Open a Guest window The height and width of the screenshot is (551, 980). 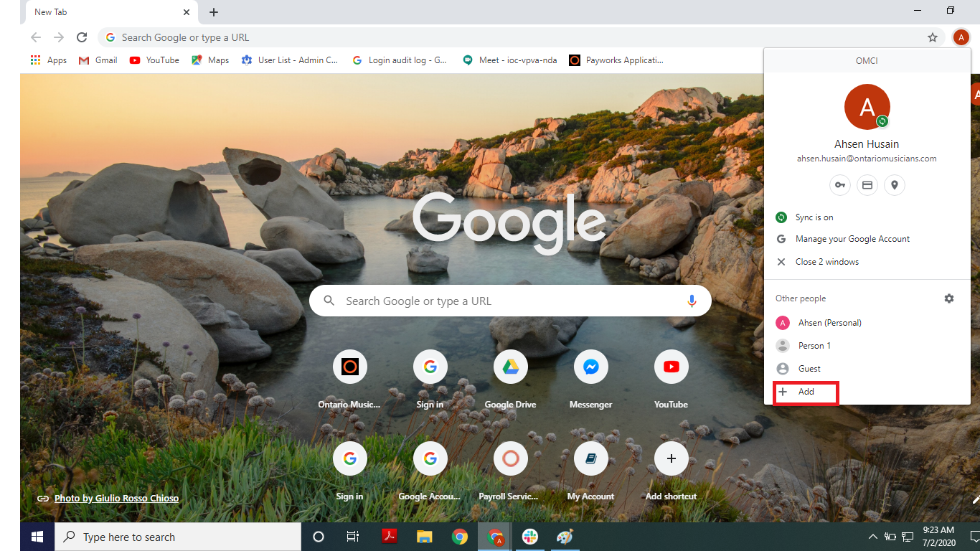tap(867, 369)
